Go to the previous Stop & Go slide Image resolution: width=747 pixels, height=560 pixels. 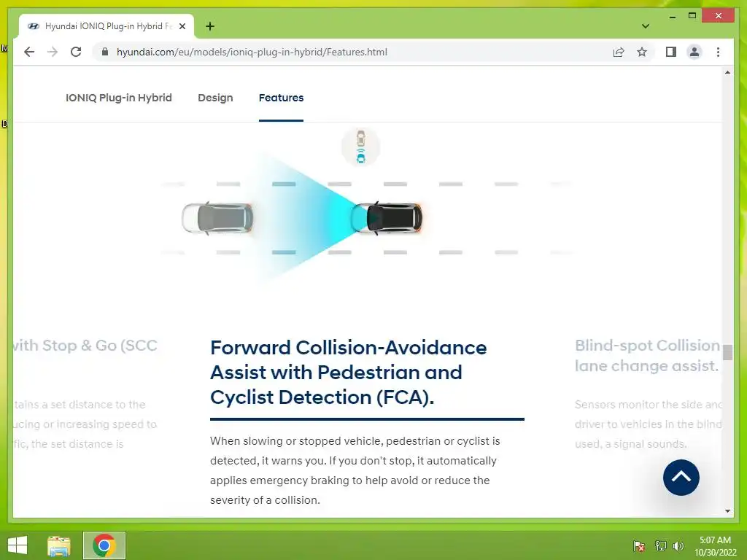(x=85, y=345)
